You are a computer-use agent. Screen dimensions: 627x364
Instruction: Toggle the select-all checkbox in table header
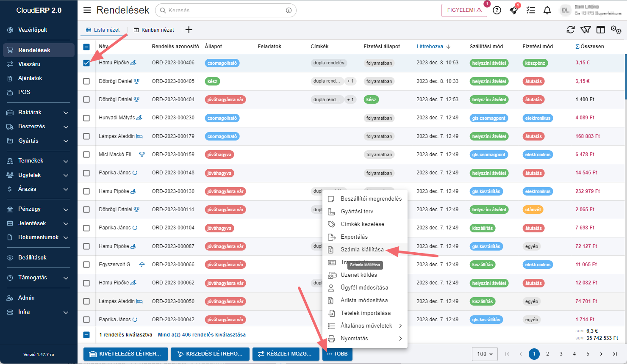[86, 47]
